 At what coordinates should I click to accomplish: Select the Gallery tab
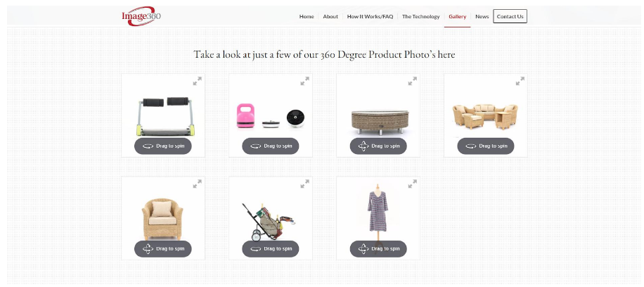(457, 16)
